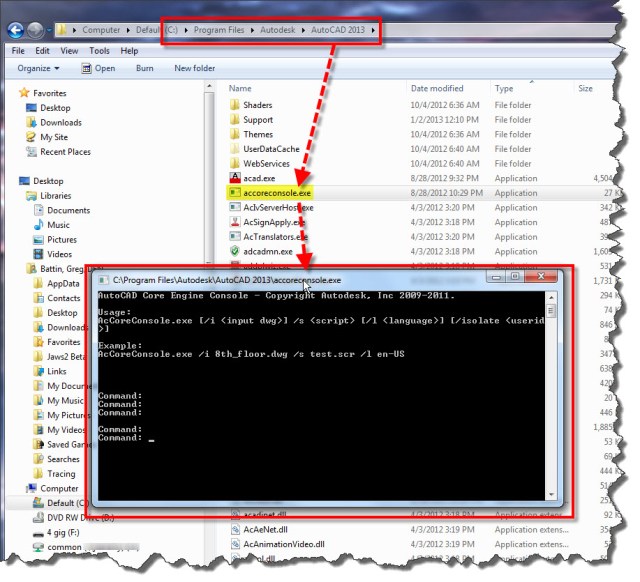640x582 pixels.
Task: Click the AcSignApply.exe file icon
Action: pyautogui.click(x=234, y=222)
